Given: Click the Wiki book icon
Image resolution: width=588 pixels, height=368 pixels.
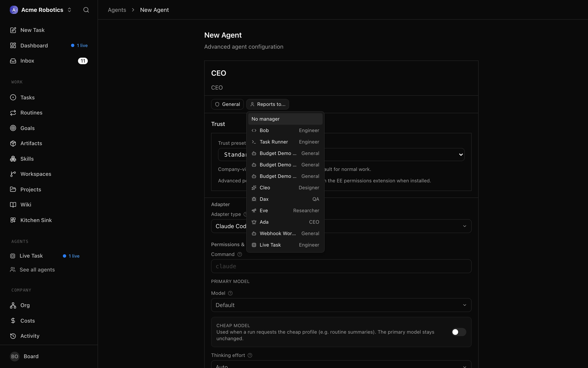Looking at the screenshot, I should pos(13,205).
